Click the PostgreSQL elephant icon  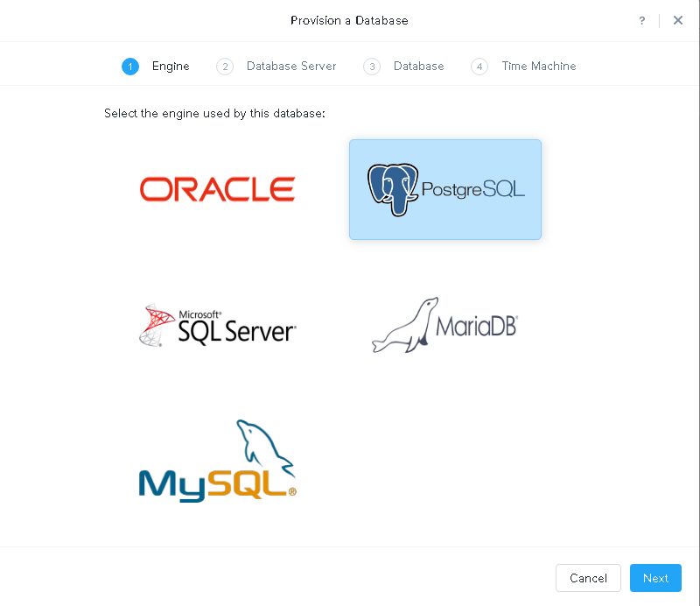(x=393, y=189)
